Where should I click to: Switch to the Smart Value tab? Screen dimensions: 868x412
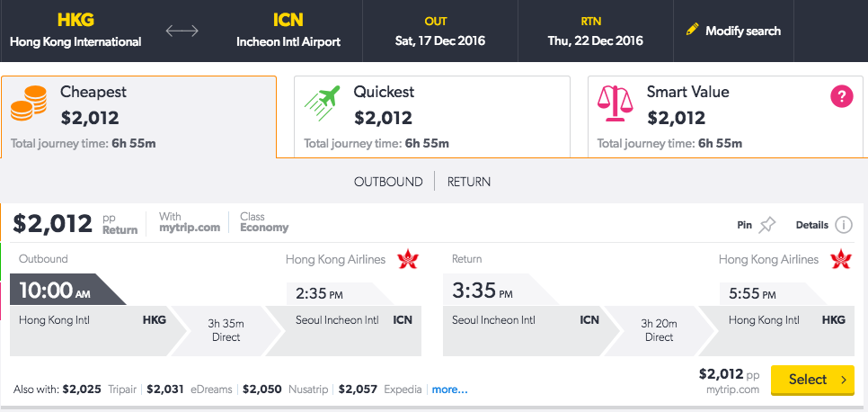(725, 117)
